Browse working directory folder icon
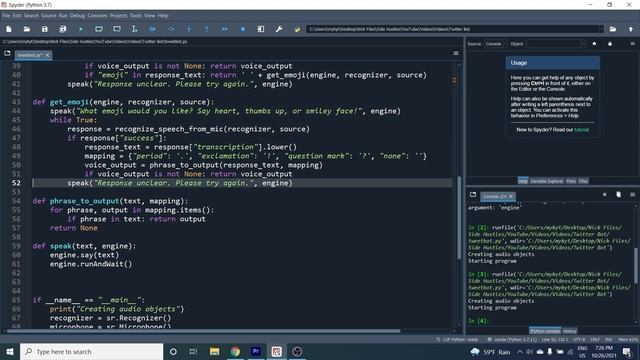This screenshot has height=360, width=640. pos(613,29)
